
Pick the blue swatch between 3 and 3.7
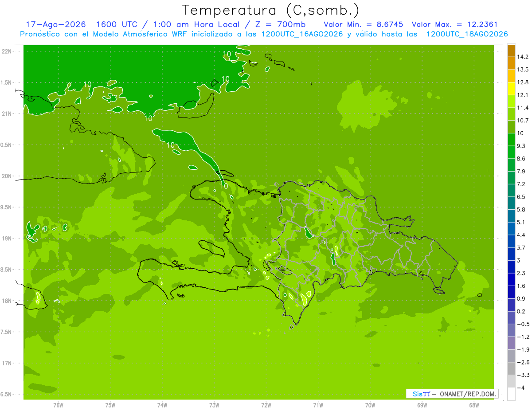point(511,254)
